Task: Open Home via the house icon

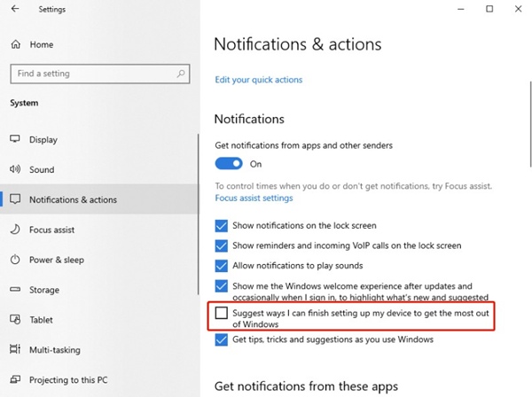Action: point(16,44)
